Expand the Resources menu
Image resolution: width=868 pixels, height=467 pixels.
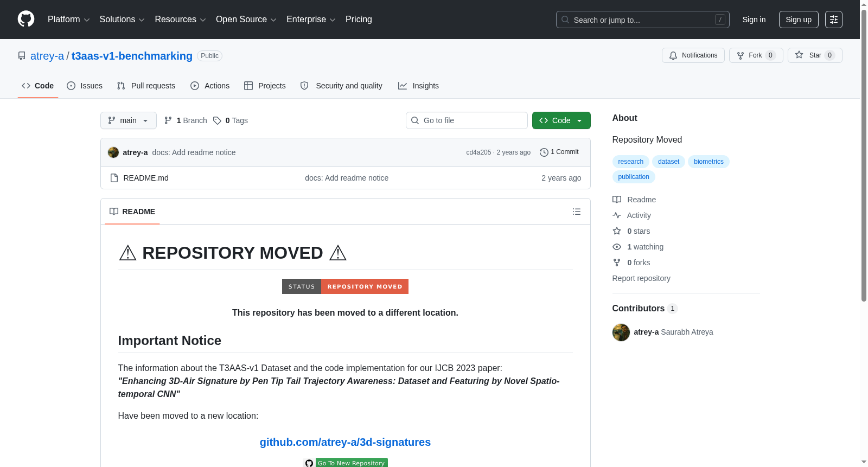[x=180, y=20]
